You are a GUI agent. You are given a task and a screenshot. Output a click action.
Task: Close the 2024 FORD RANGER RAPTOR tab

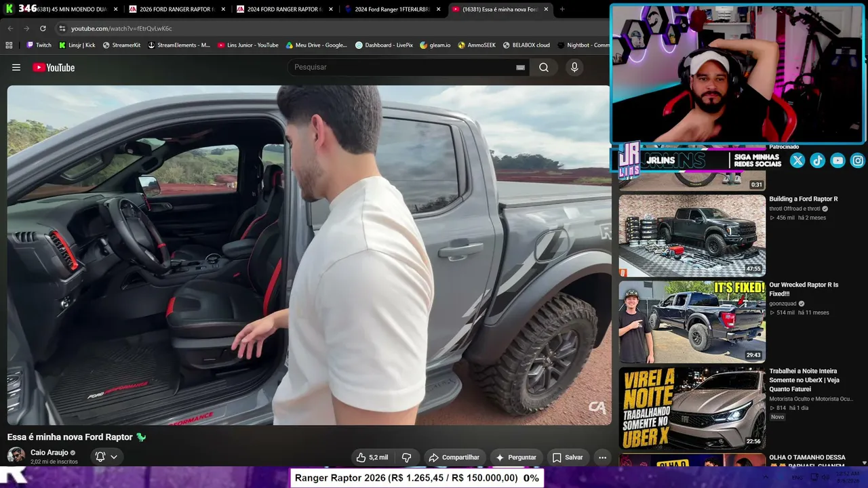click(331, 9)
